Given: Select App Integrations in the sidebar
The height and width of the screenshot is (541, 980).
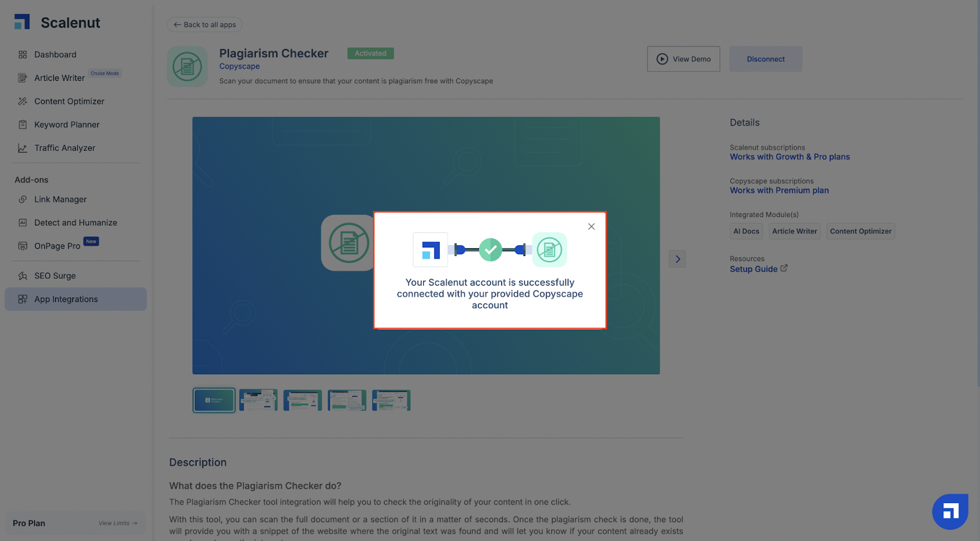Looking at the screenshot, I should 76,299.
